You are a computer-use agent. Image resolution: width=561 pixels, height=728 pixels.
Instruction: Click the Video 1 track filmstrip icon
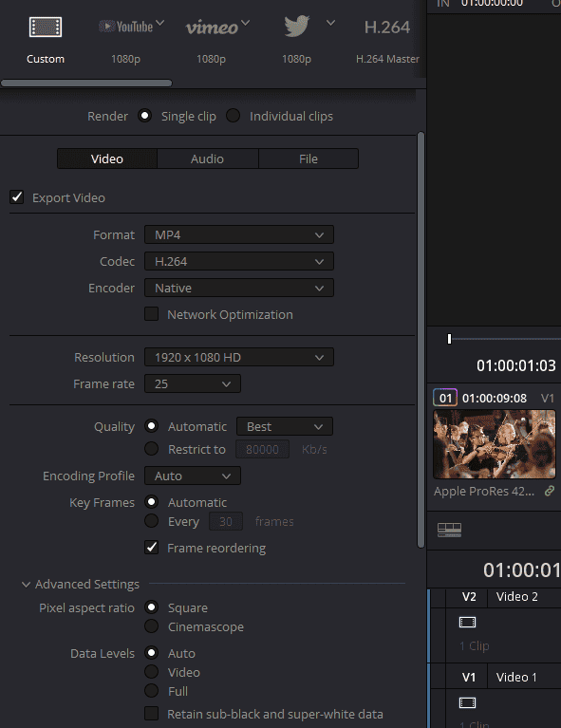467,703
